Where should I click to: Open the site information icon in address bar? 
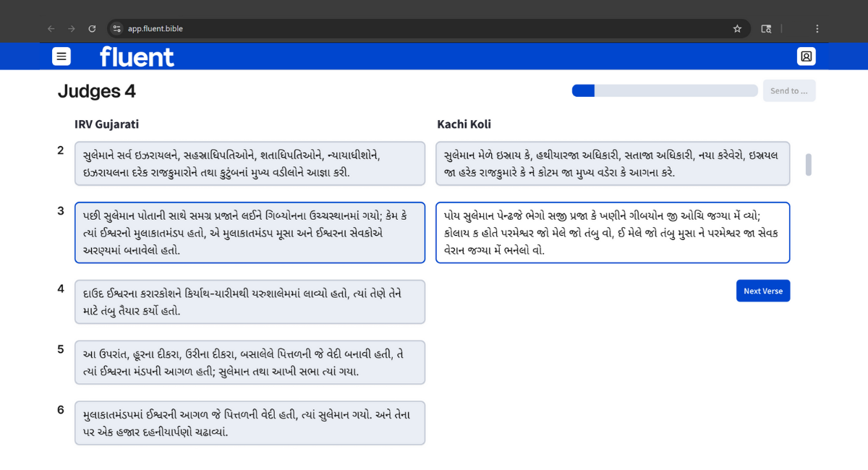(116, 28)
